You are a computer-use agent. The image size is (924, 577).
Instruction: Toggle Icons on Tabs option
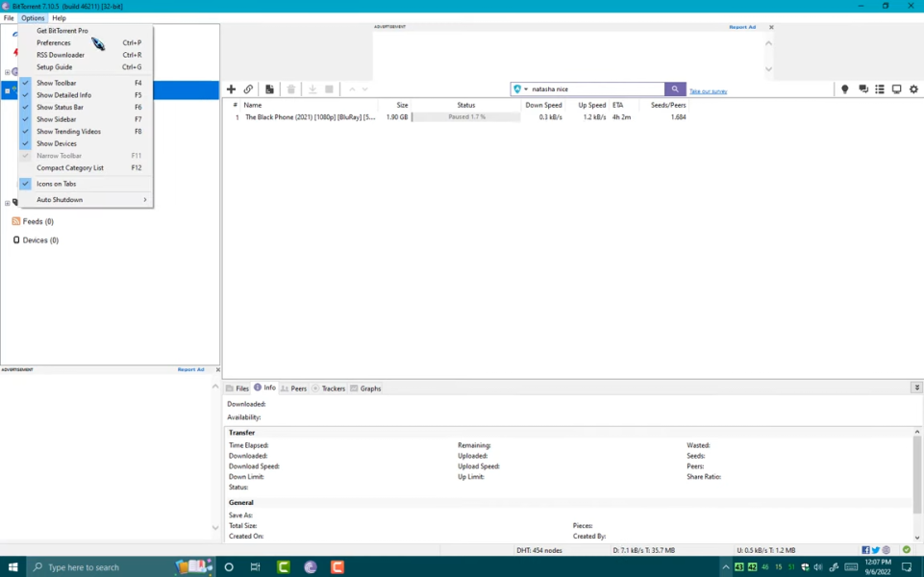pos(86,184)
